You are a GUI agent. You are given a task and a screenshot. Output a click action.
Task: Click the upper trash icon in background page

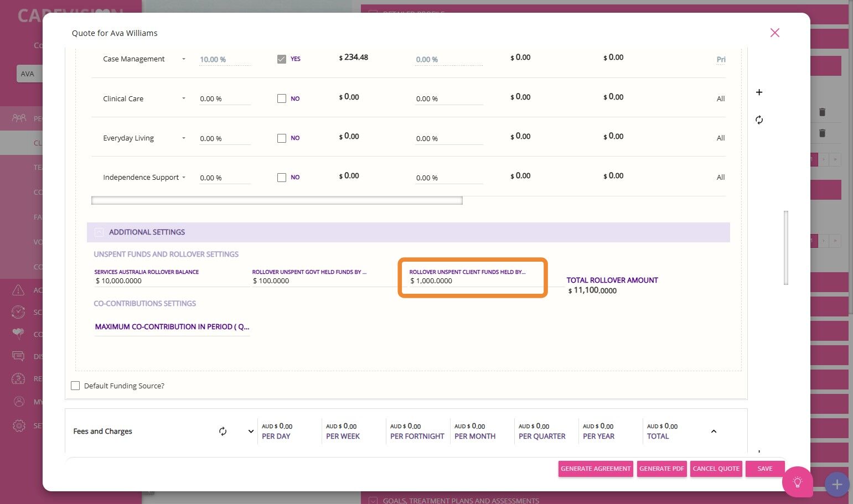coord(822,112)
